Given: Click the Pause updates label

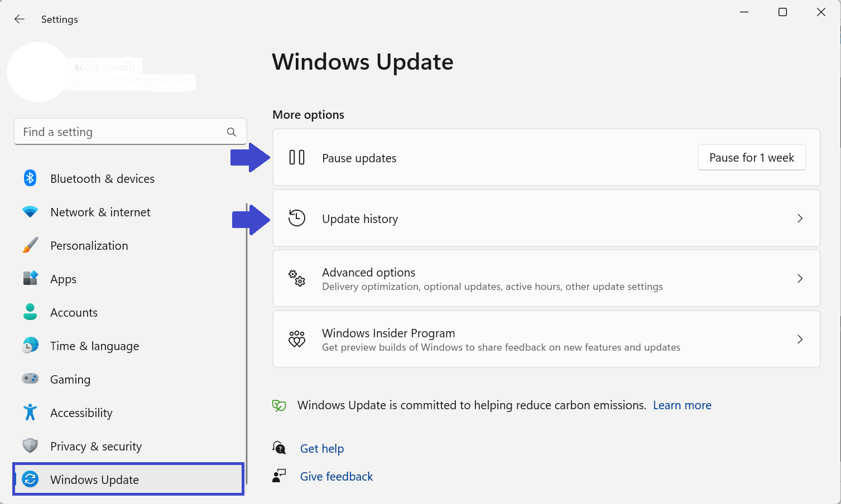Looking at the screenshot, I should click(x=359, y=158).
